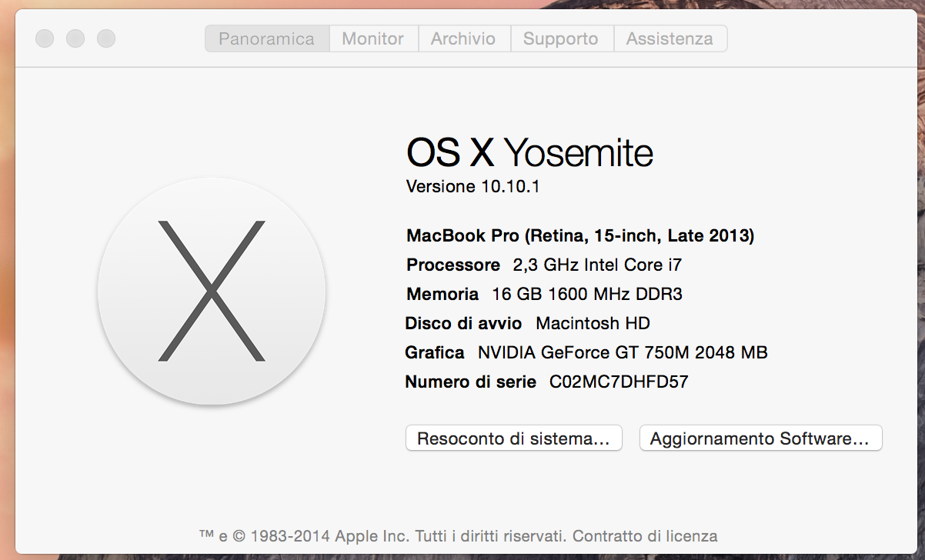Click the Macintosh HD startup disk text
The image size is (925, 560).
pyautogui.click(x=593, y=323)
